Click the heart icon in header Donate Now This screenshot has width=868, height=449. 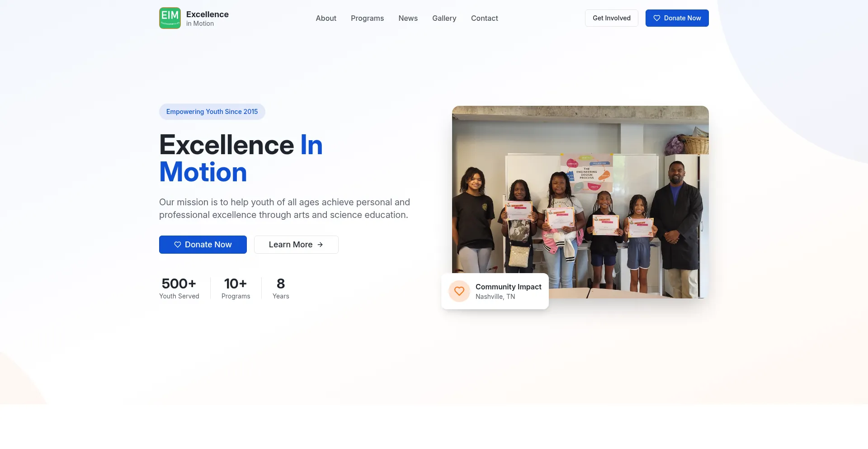657,18
